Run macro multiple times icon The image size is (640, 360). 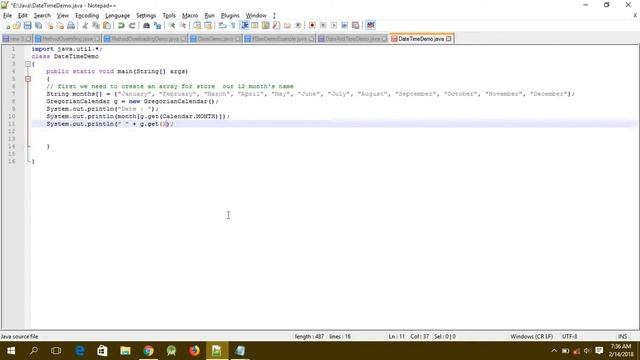[x=344, y=25]
